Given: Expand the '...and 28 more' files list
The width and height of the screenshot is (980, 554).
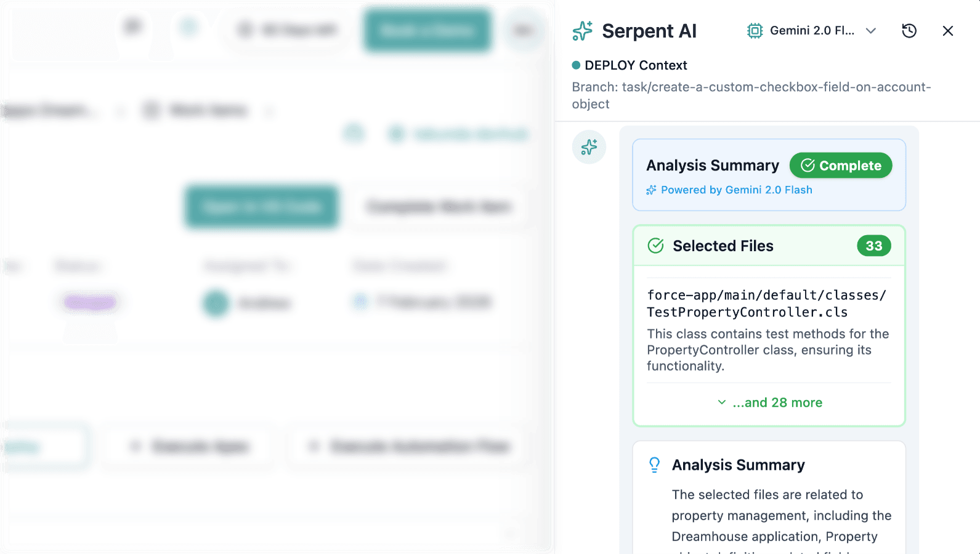Looking at the screenshot, I should pyautogui.click(x=770, y=403).
